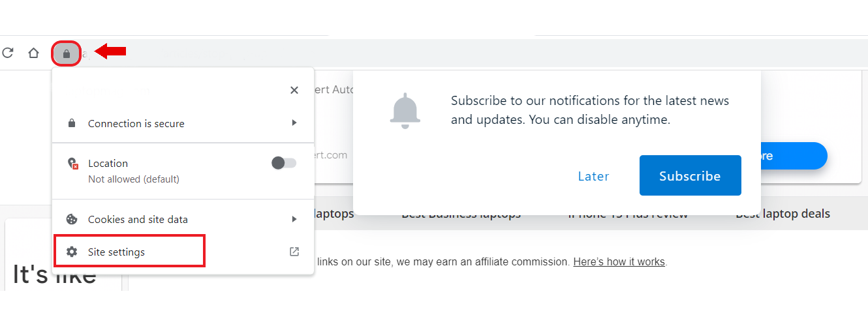Close the site info popup

coord(294,90)
